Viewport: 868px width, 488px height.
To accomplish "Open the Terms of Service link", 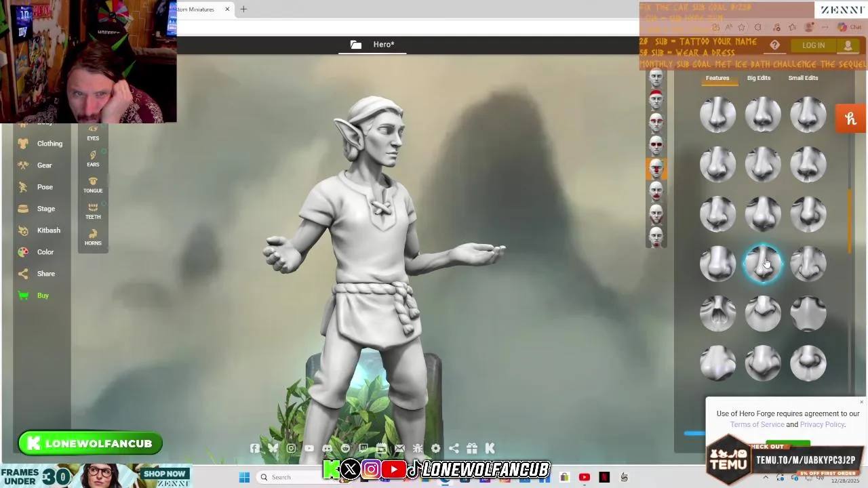I will pos(757,424).
